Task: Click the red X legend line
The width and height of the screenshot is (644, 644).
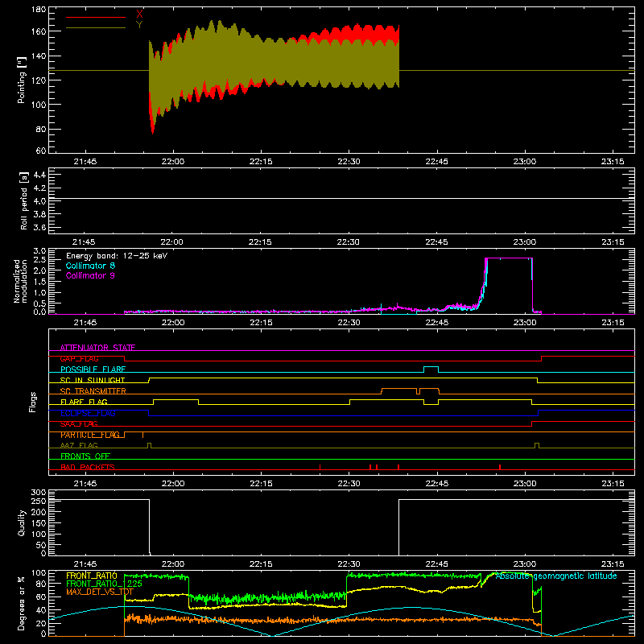Action: [96, 17]
